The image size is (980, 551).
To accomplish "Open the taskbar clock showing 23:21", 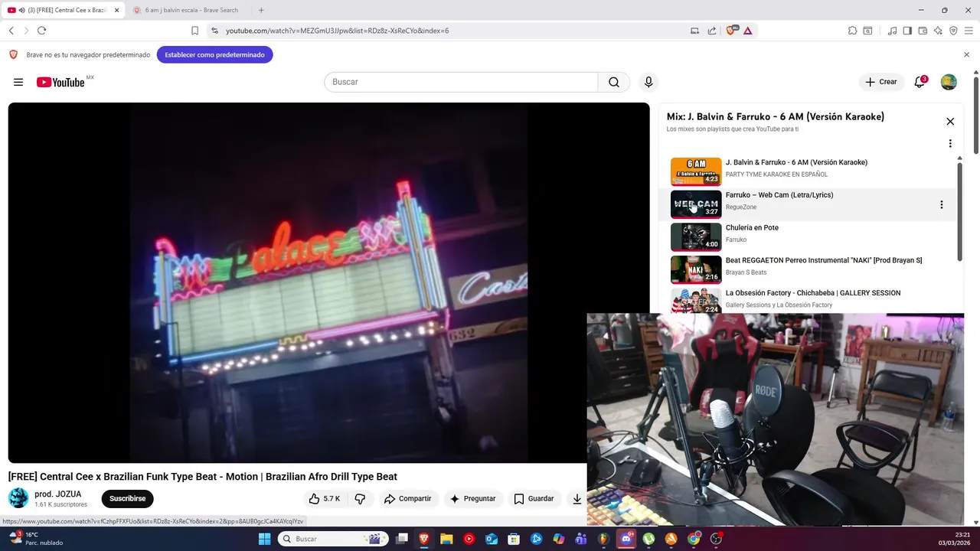I will point(953,539).
